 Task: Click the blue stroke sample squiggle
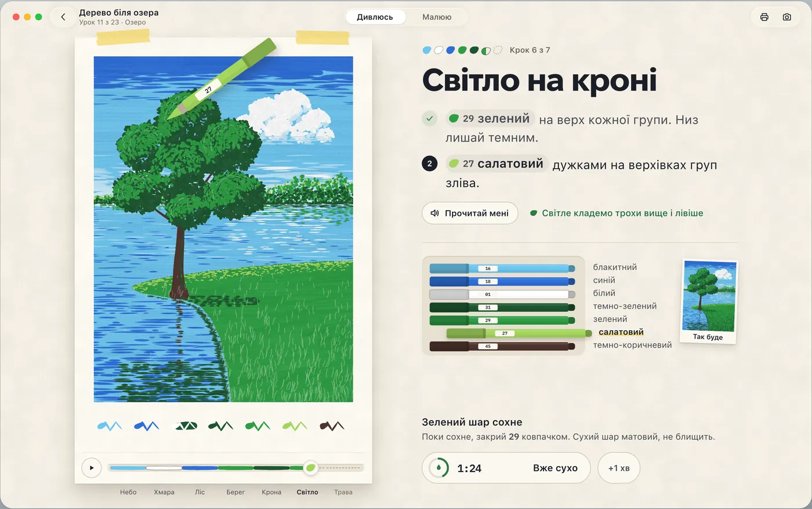tap(147, 426)
